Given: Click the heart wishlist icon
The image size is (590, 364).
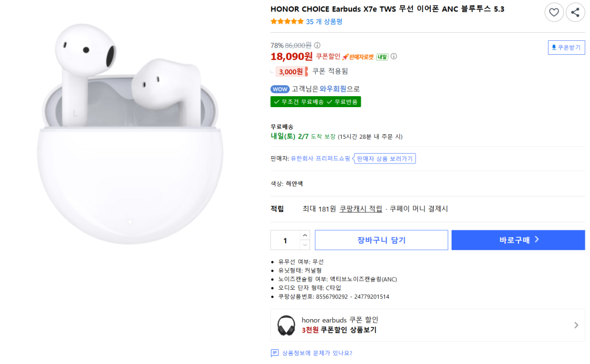Looking at the screenshot, I should [554, 12].
